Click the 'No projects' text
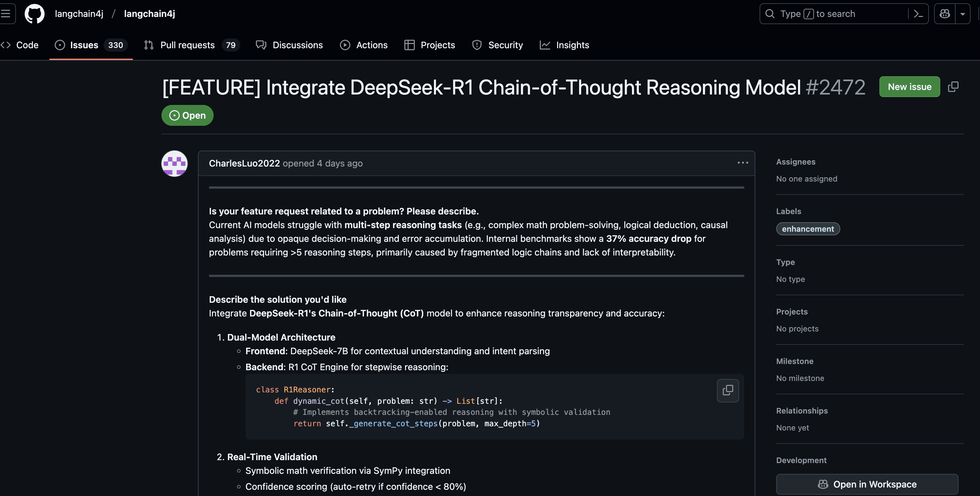The height and width of the screenshot is (496, 980). pos(797,328)
